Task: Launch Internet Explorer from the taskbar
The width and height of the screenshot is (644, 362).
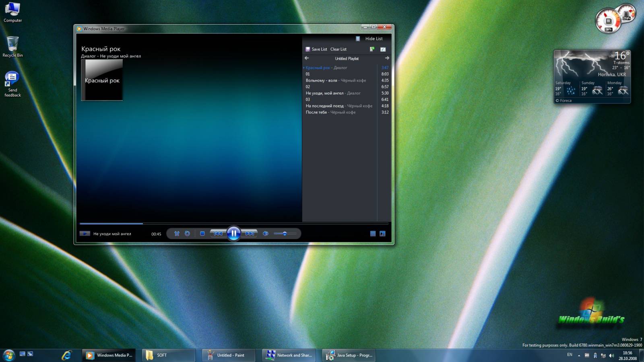Action: click(66, 355)
